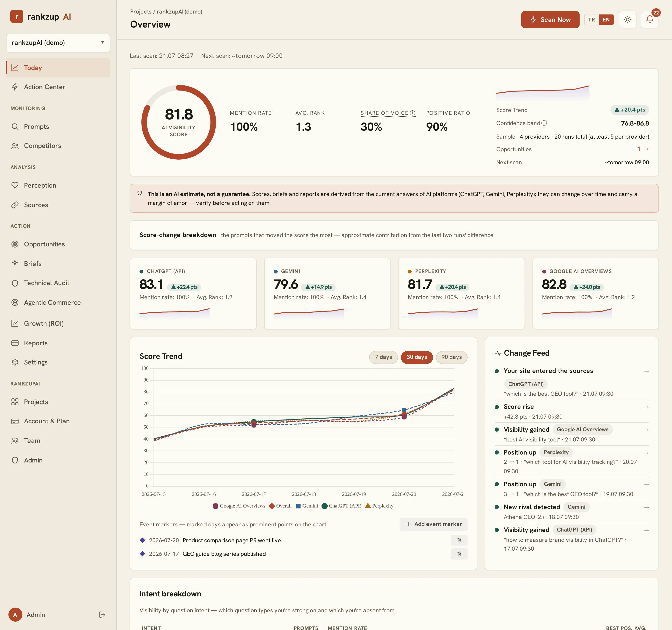Toggle Google AI Overviews series in legend

point(239,506)
